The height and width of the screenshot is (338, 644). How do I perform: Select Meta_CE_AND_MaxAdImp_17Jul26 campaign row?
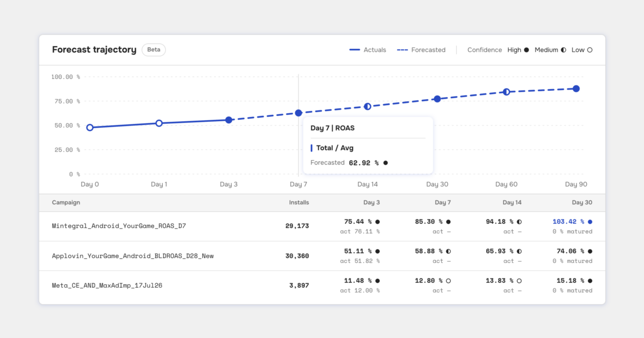(322, 285)
